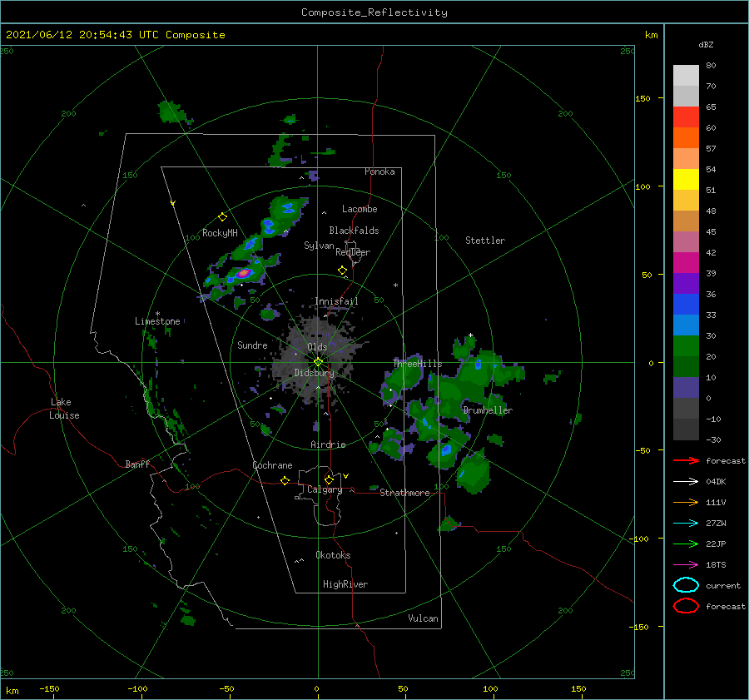Click the red forecast ellipse icon
The height and width of the screenshot is (700, 749).
click(x=686, y=606)
